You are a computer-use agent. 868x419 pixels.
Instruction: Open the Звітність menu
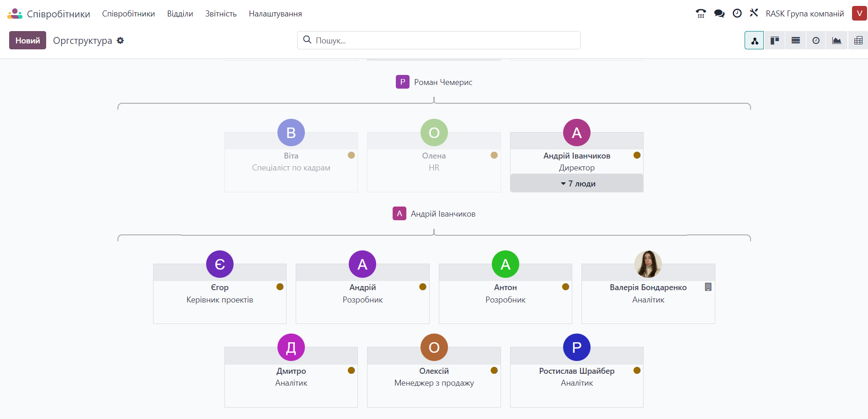tap(221, 14)
